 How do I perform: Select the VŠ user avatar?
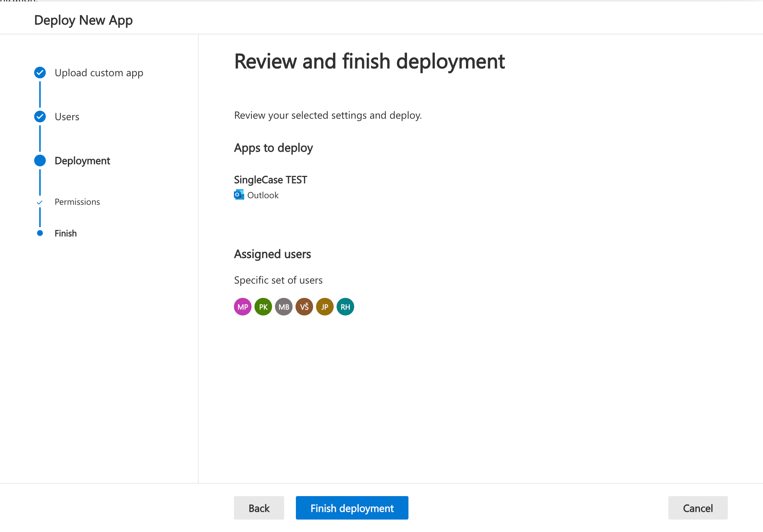point(304,307)
